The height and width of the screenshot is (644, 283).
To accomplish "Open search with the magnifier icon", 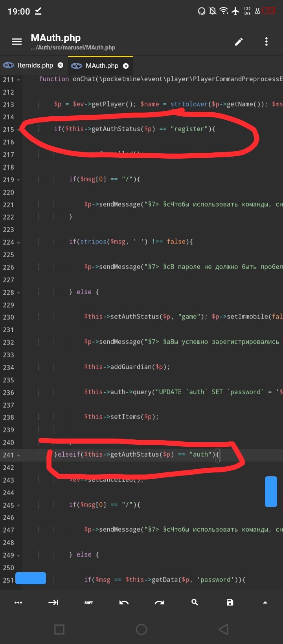I will click(195, 602).
